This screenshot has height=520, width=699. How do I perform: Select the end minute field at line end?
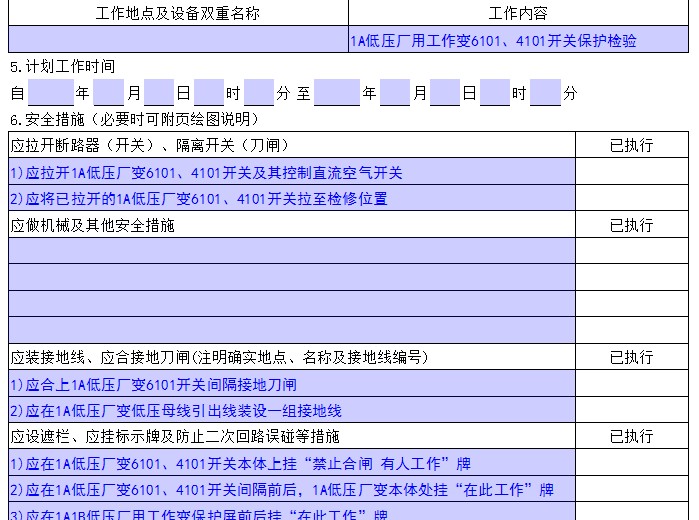click(x=545, y=93)
